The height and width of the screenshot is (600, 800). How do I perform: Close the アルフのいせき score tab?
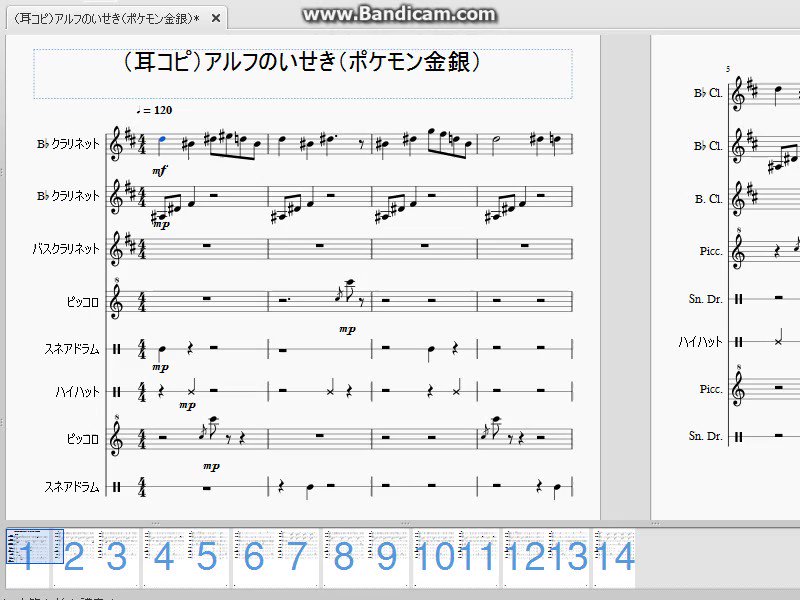tap(216, 19)
